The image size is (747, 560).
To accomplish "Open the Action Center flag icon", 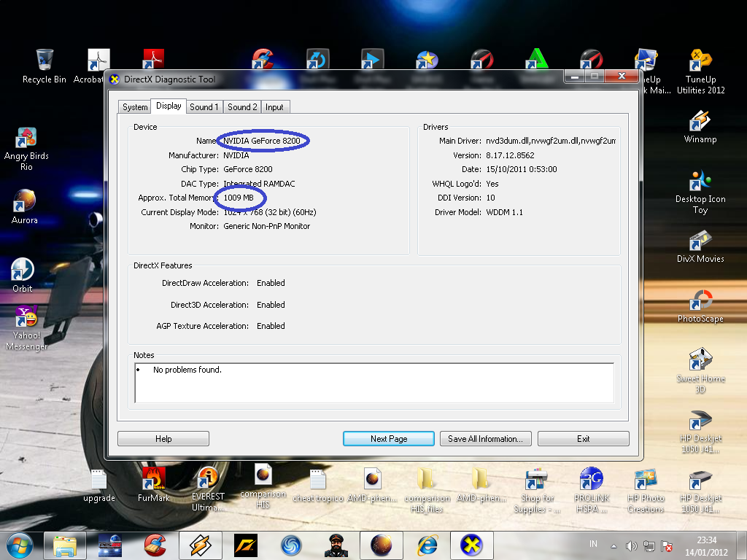I will point(667,546).
